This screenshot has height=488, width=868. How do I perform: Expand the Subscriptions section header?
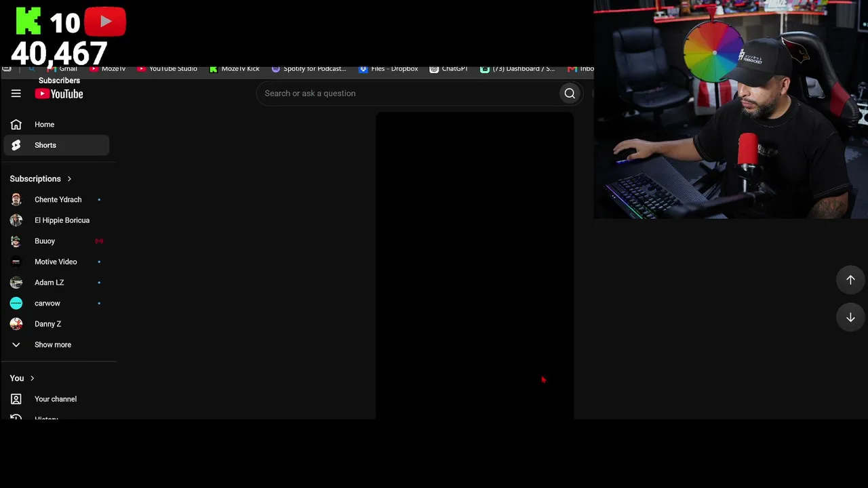[41, 179]
